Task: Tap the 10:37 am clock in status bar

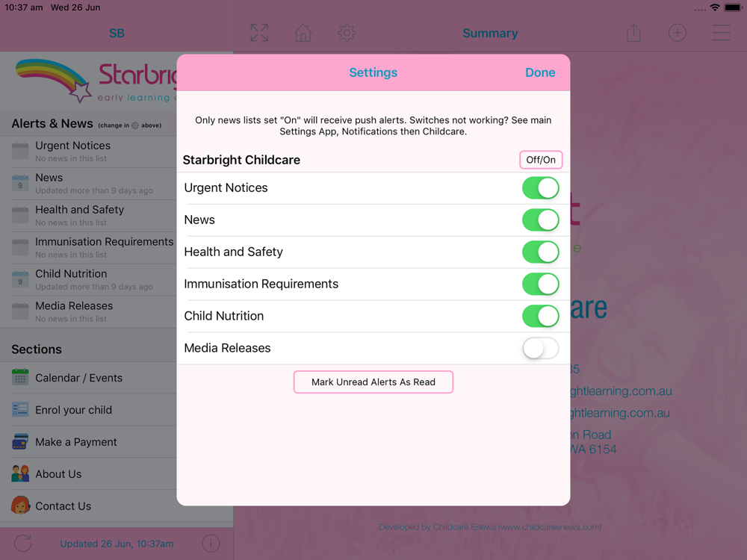Action: [24, 7]
